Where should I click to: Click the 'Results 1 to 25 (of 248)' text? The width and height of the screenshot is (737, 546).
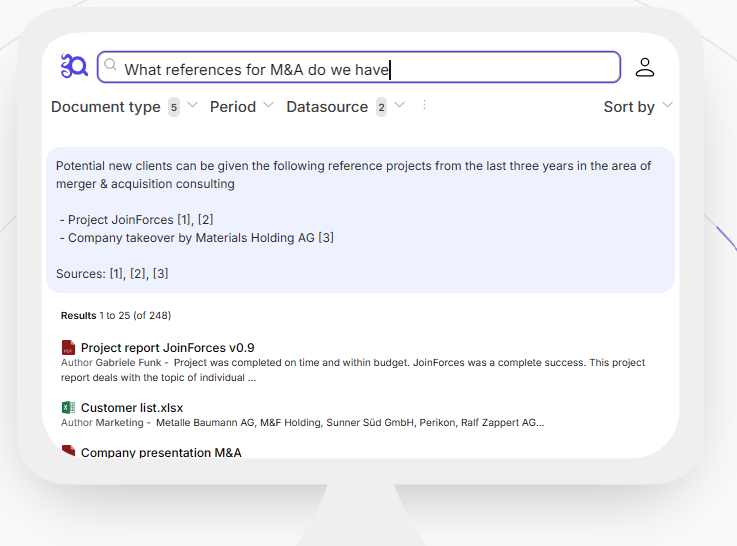116,315
